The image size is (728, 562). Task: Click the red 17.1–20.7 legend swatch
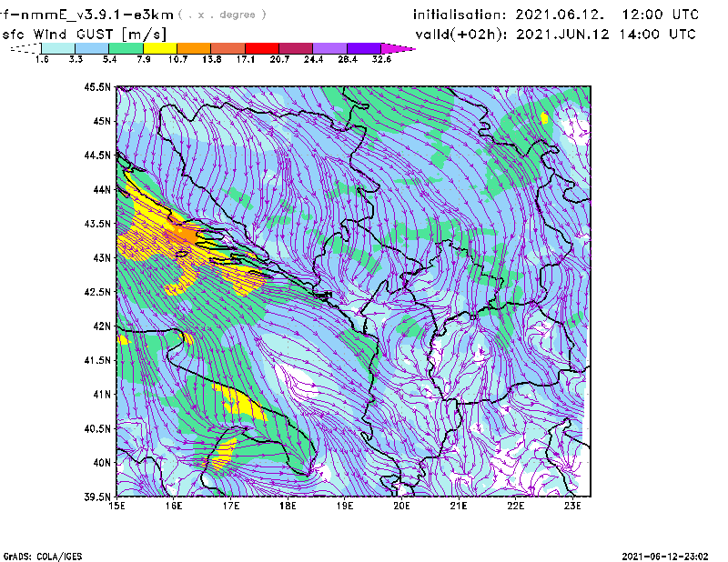click(262, 48)
